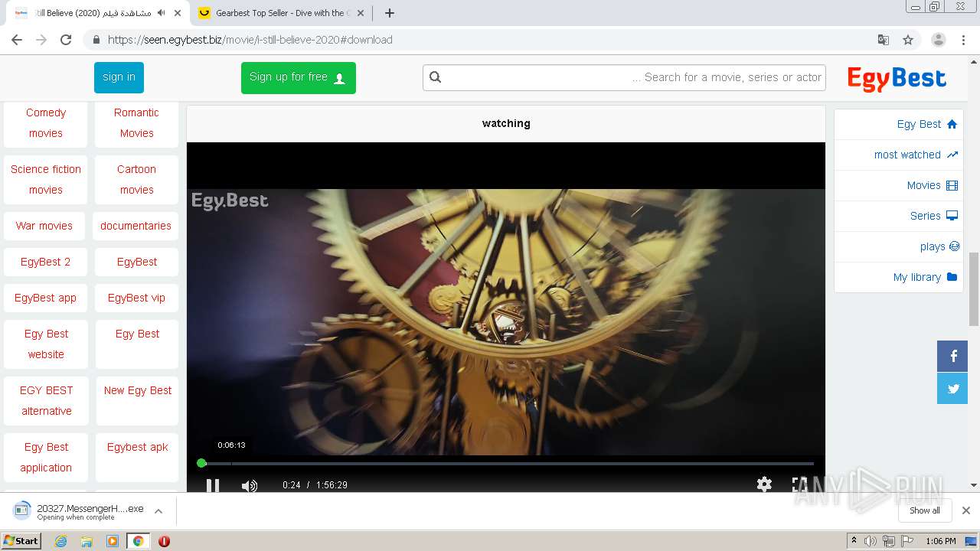The width and height of the screenshot is (980, 551).
Task: Open Egy Best home menu item
Action: tap(899, 124)
